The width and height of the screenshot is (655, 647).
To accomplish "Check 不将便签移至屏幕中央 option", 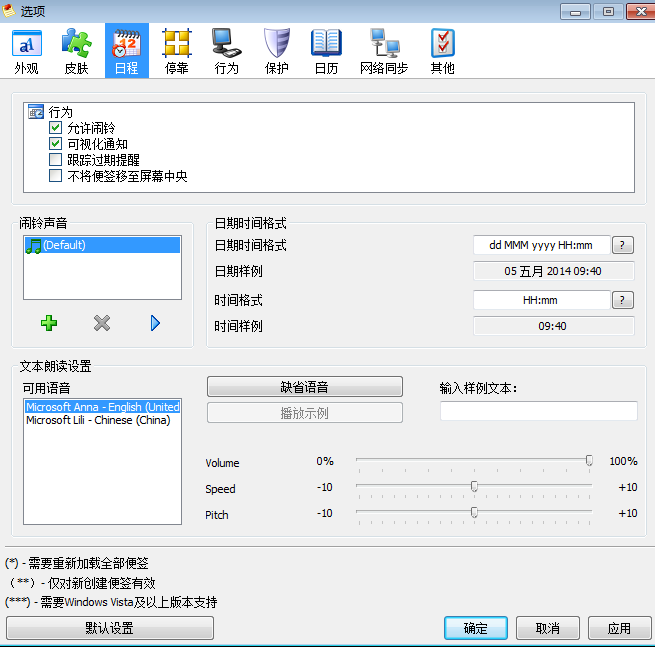I will point(56,176).
